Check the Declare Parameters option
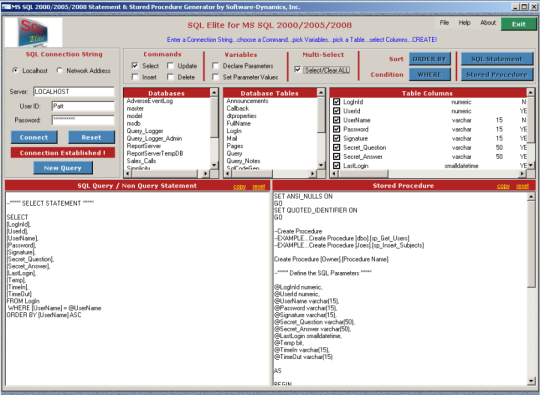540x395 pixels. tap(216, 65)
